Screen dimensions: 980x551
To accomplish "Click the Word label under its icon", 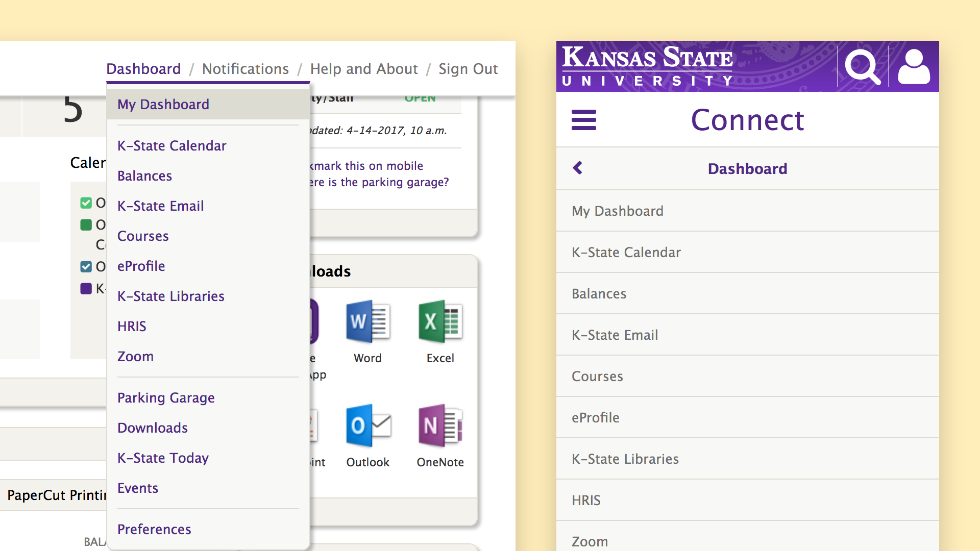I will pyautogui.click(x=367, y=358).
